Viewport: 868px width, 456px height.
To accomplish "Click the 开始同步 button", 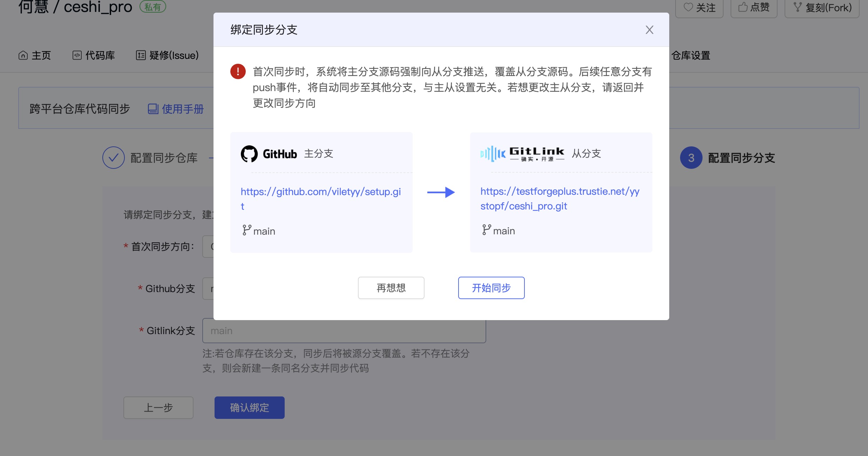I will pos(491,288).
